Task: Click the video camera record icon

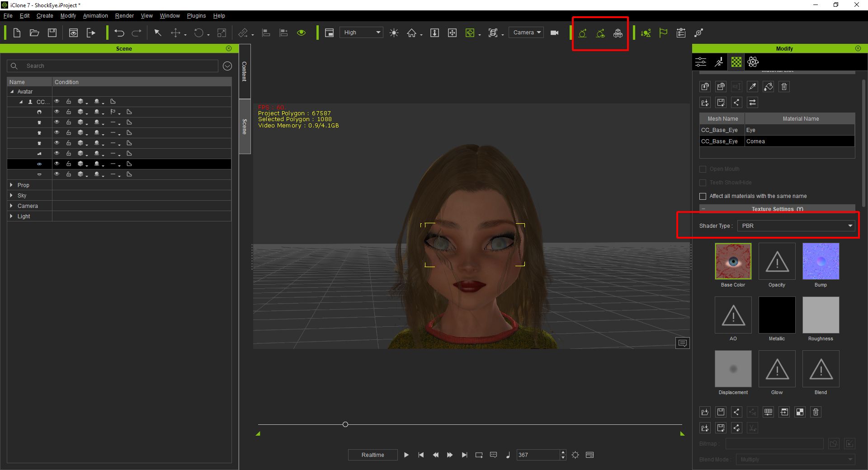Action: click(555, 33)
